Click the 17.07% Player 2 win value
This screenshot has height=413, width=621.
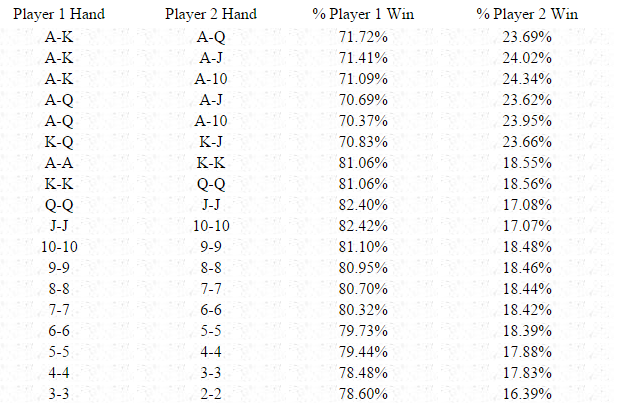tap(527, 225)
